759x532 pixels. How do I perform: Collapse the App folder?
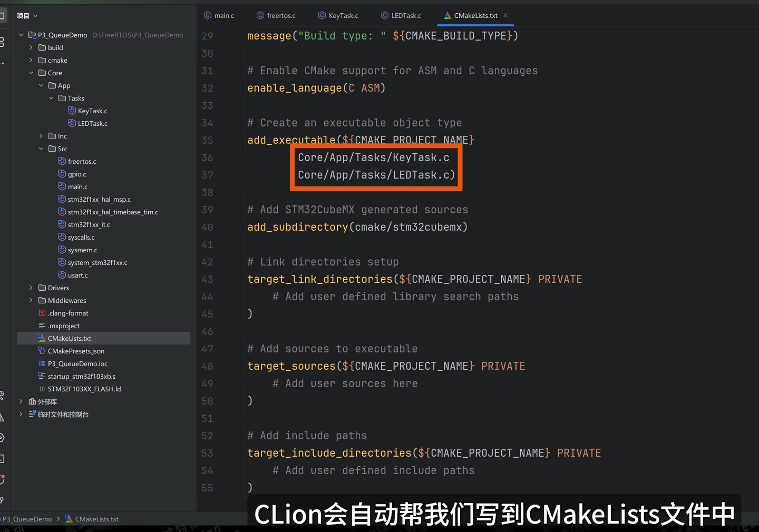[x=41, y=85]
